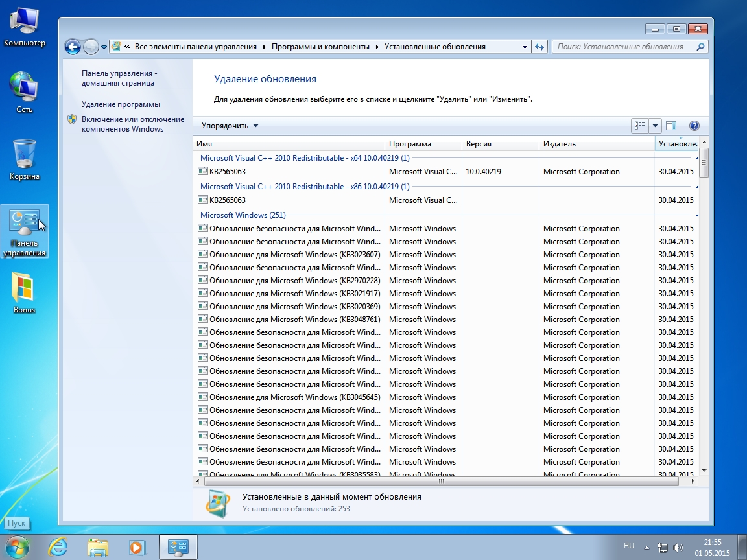The height and width of the screenshot is (560, 747).
Task: Open the view options dropdown arrow
Action: click(655, 126)
